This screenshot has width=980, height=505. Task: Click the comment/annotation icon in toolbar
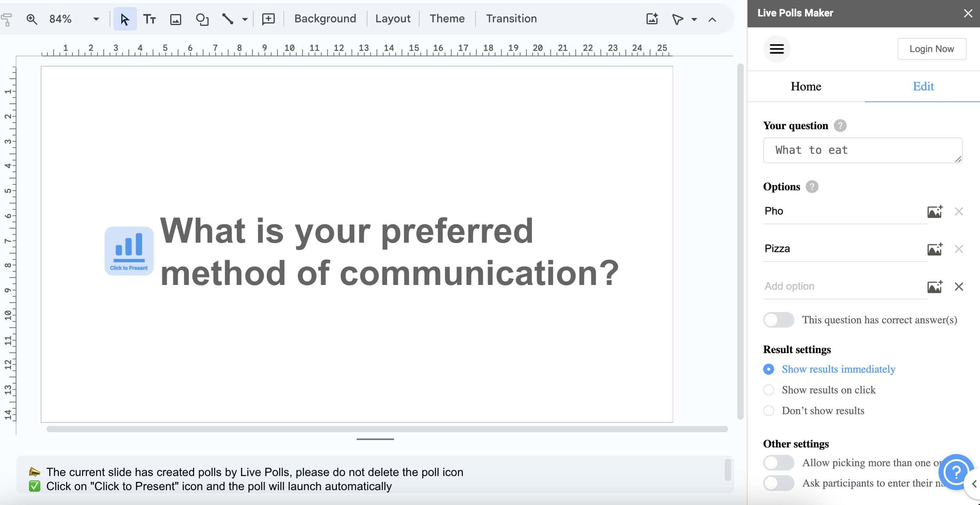point(268,17)
